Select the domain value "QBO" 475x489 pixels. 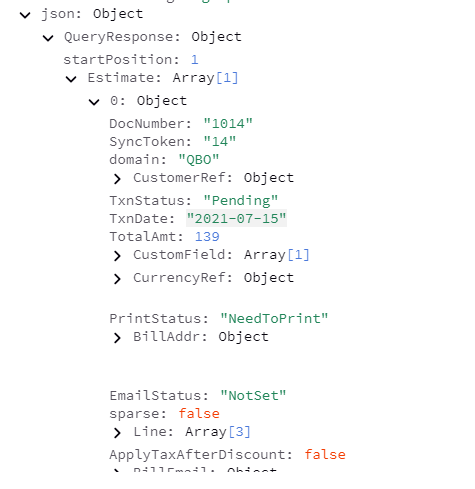tap(199, 160)
